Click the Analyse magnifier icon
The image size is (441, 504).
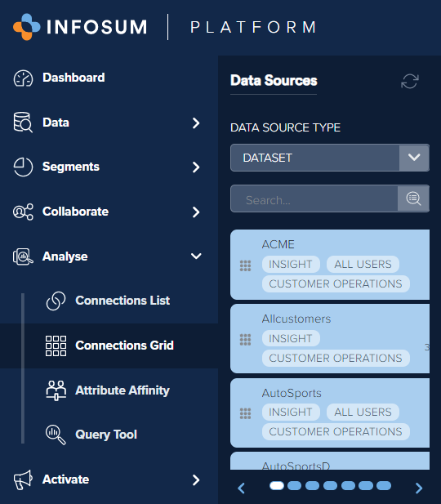click(x=23, y=256)
